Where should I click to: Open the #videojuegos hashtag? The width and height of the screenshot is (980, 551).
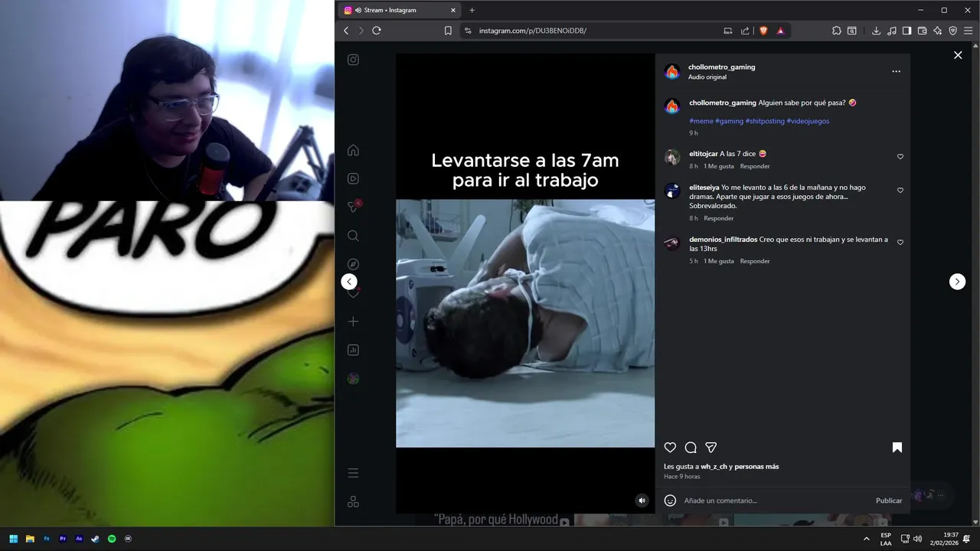tap(808, 121)
